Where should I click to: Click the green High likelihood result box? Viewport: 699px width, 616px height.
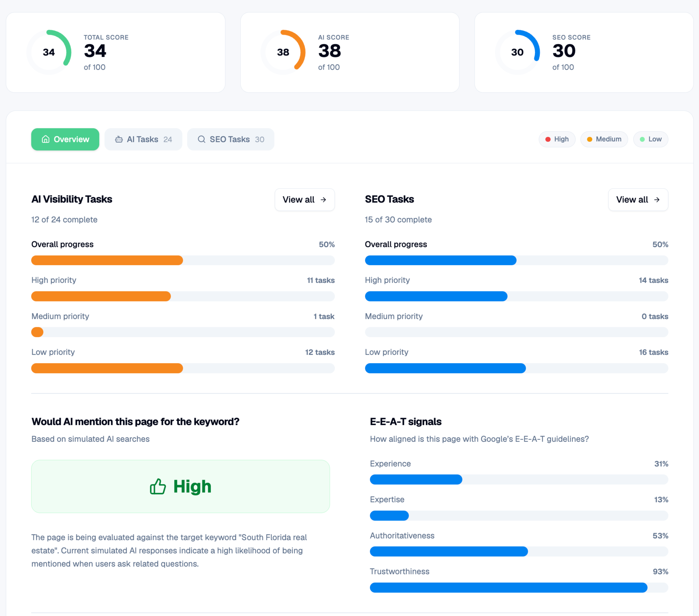pos(181,486)
